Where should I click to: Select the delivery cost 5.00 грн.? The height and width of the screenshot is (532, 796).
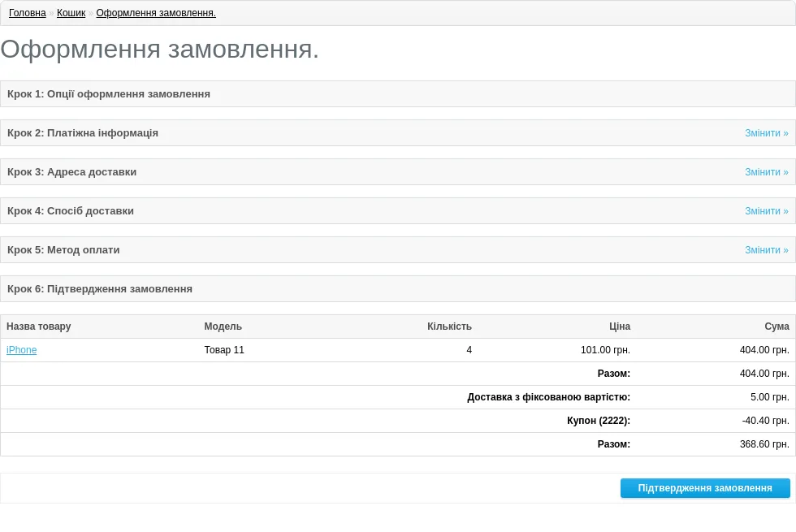(770, 397)
